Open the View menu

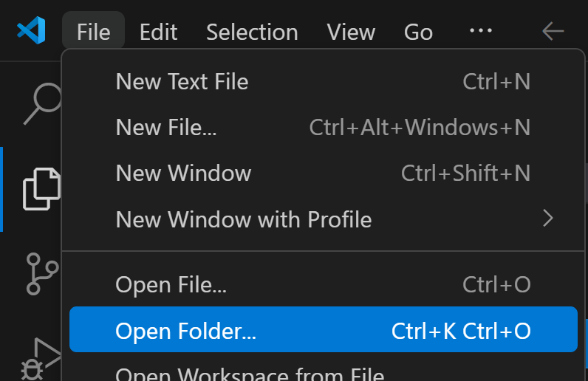(x=351, y=32)
